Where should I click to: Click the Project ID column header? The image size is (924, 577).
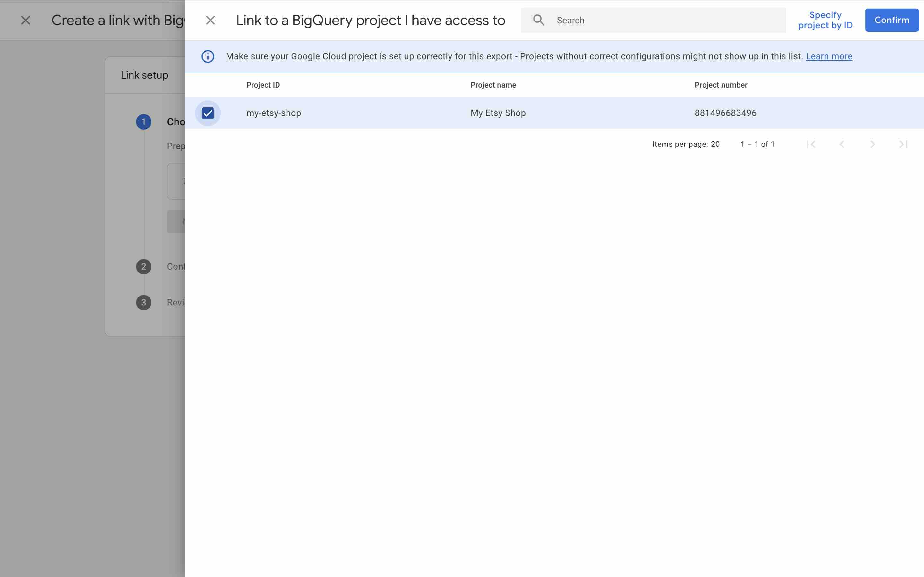pos(262,85)
